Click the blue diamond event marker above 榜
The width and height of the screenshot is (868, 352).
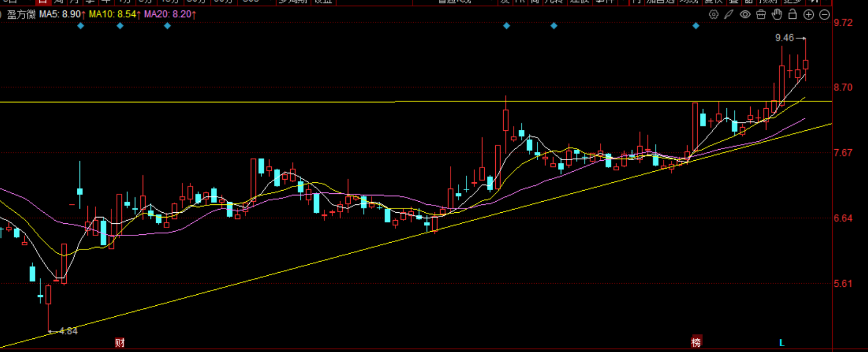[x=696, y=26]
